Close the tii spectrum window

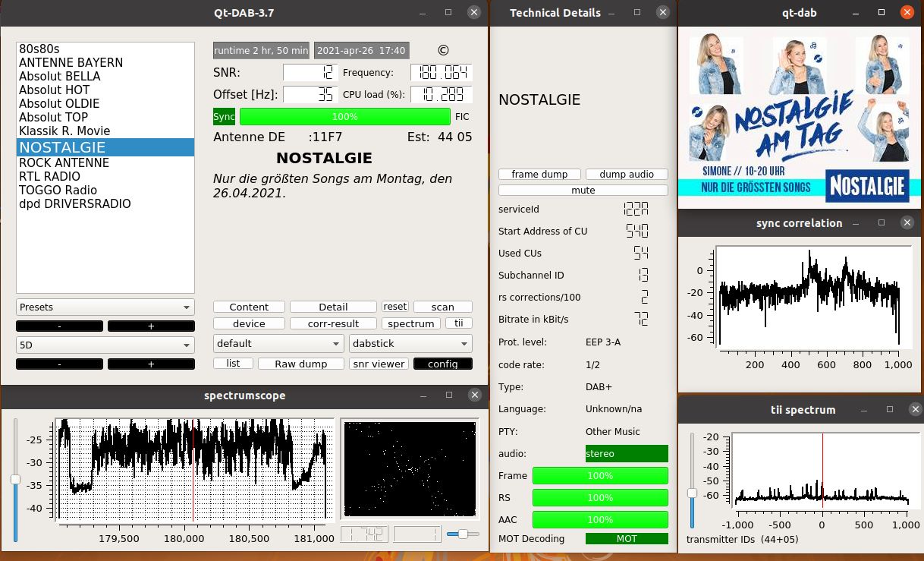pyautogui.click(x=914, y=410)
